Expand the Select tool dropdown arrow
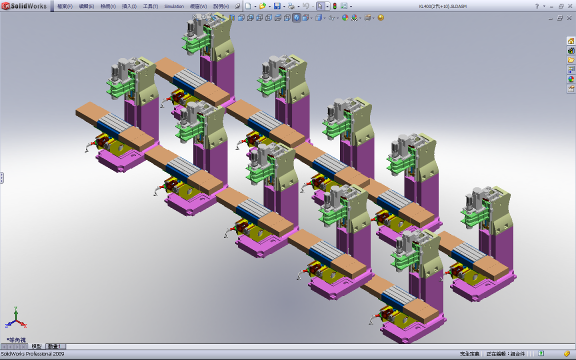 point(327,6)
